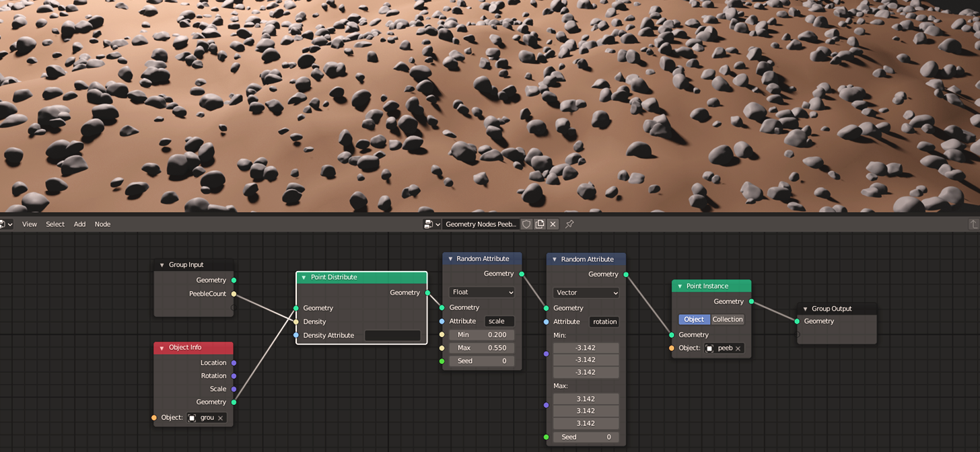Click the Density Attribute text field

coord(392,335)
